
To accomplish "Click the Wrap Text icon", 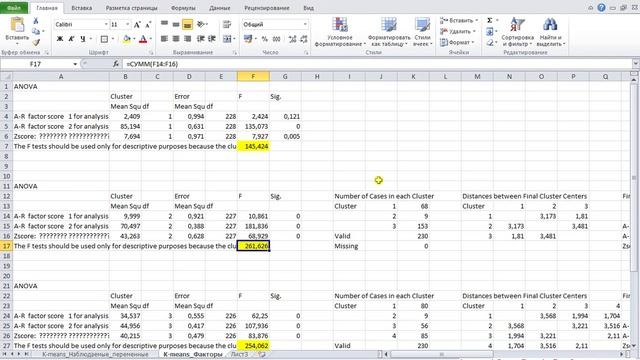I will point(227,24).
